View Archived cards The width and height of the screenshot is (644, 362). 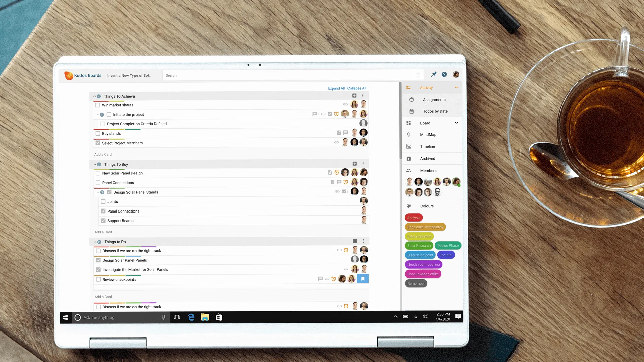[427, 158]
